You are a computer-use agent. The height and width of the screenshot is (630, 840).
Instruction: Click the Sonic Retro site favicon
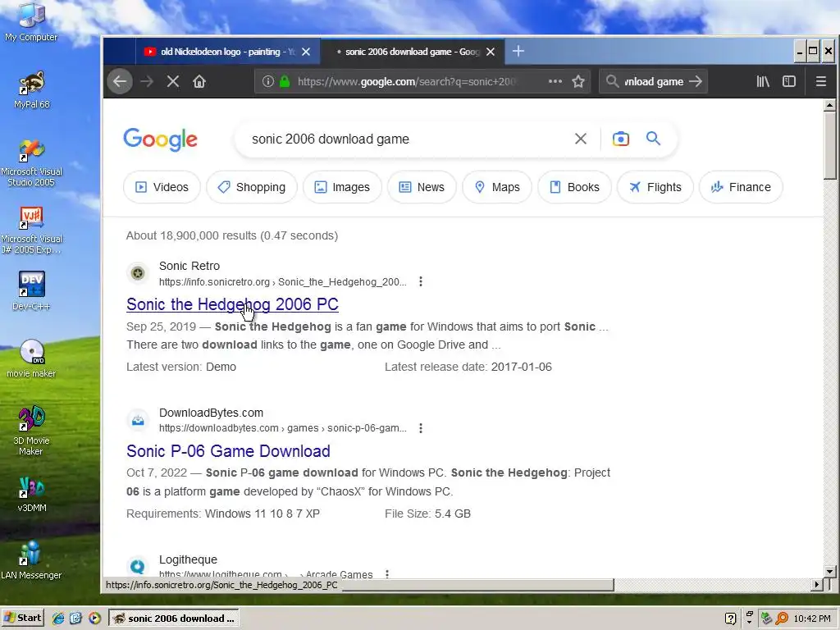[x=138, y=273]
